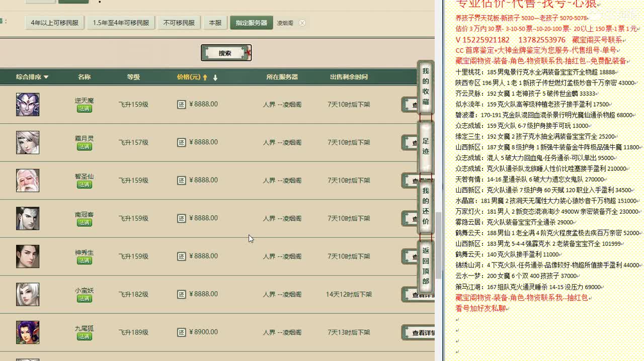Expand 综合排序 sort dropdown
The width and height of the screenshot is (644, 361).
(x=32, y=77)
